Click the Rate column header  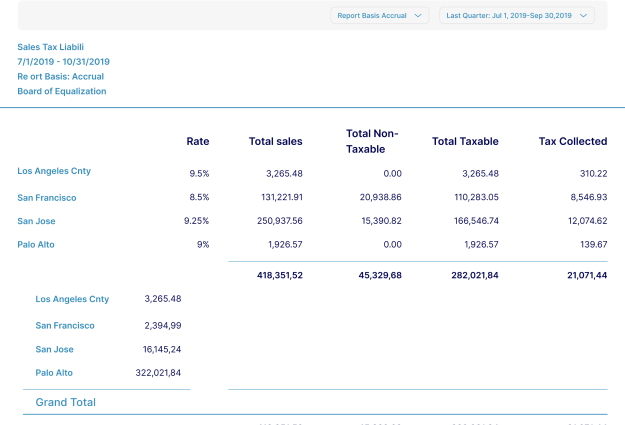(198, 141)
